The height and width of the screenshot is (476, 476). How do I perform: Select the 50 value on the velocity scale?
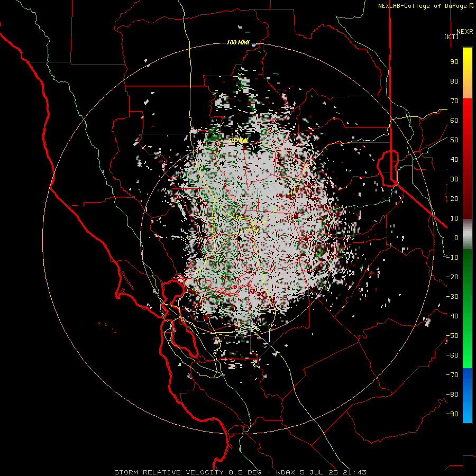coord(454,140)
